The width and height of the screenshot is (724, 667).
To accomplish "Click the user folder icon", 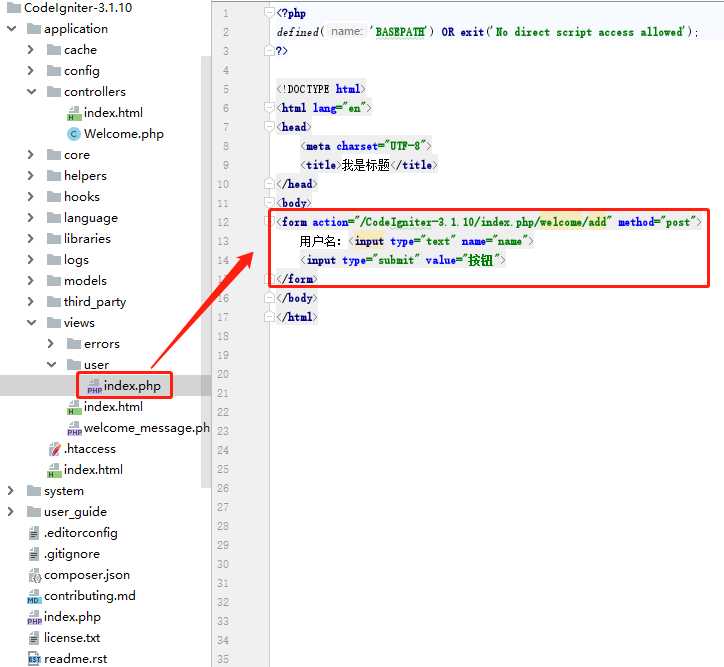I will 74,365.
